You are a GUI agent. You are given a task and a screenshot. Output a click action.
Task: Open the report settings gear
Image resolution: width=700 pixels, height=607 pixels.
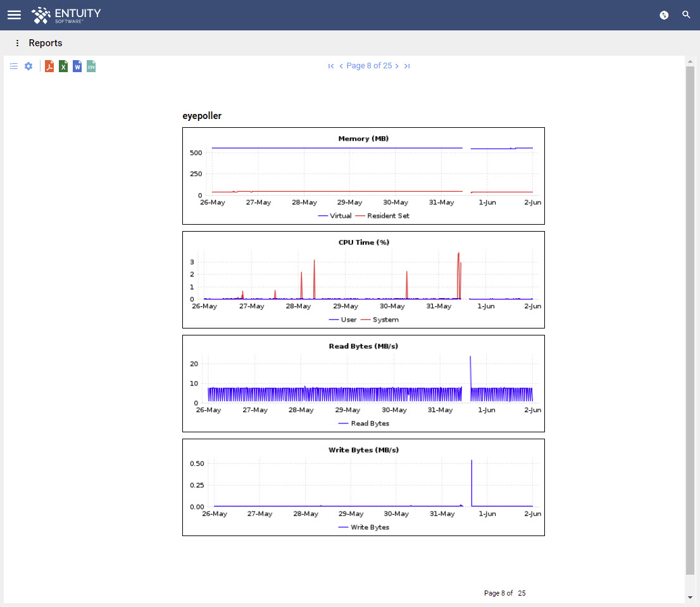pyautogui.click(x=28, y=66)
